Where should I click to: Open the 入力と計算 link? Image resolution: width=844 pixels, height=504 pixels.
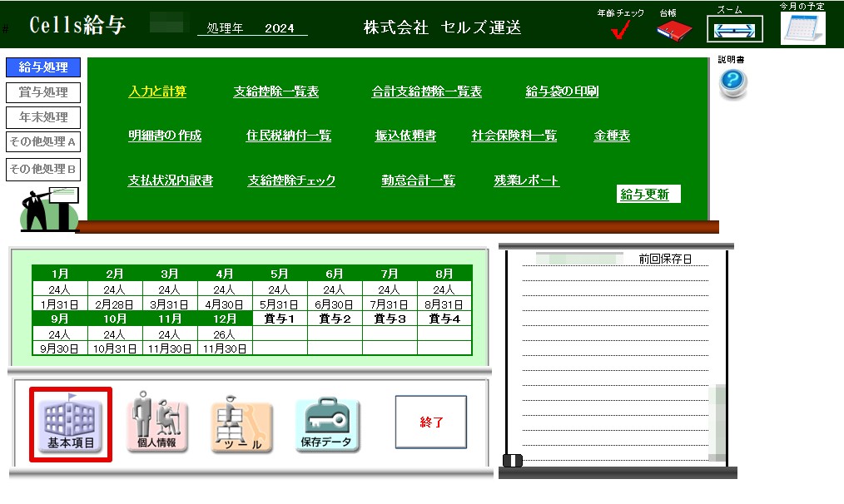coord(157,91)
